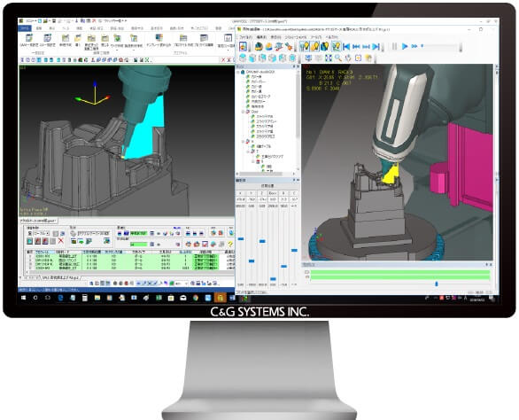Click the yellow question mark help icon
Screen dimensions: 519x420
tap(230, 244)
